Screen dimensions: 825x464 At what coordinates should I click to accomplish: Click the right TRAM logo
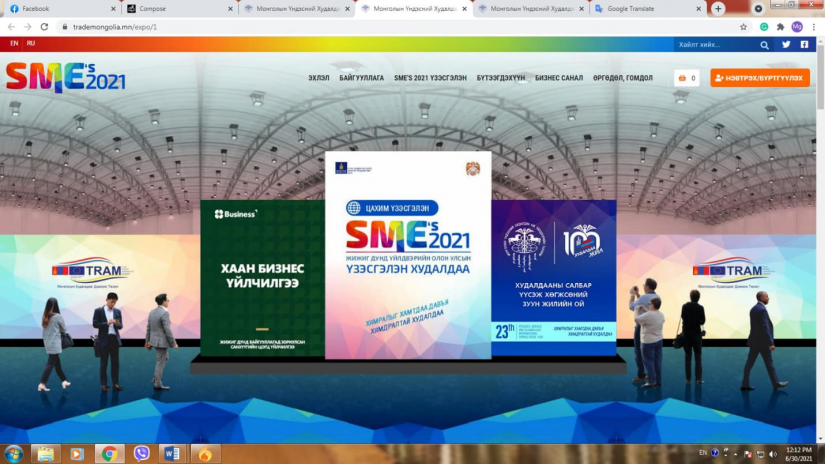(732, 272)
